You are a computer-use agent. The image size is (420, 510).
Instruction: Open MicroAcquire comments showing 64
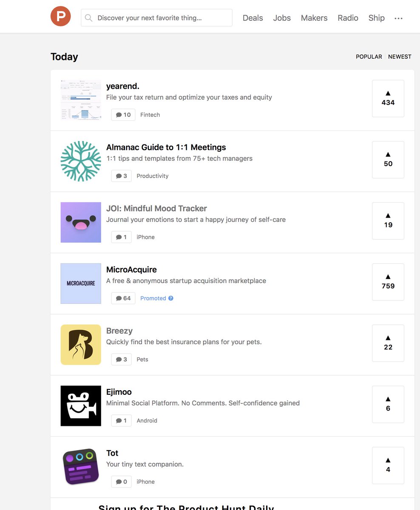(123, 298)
